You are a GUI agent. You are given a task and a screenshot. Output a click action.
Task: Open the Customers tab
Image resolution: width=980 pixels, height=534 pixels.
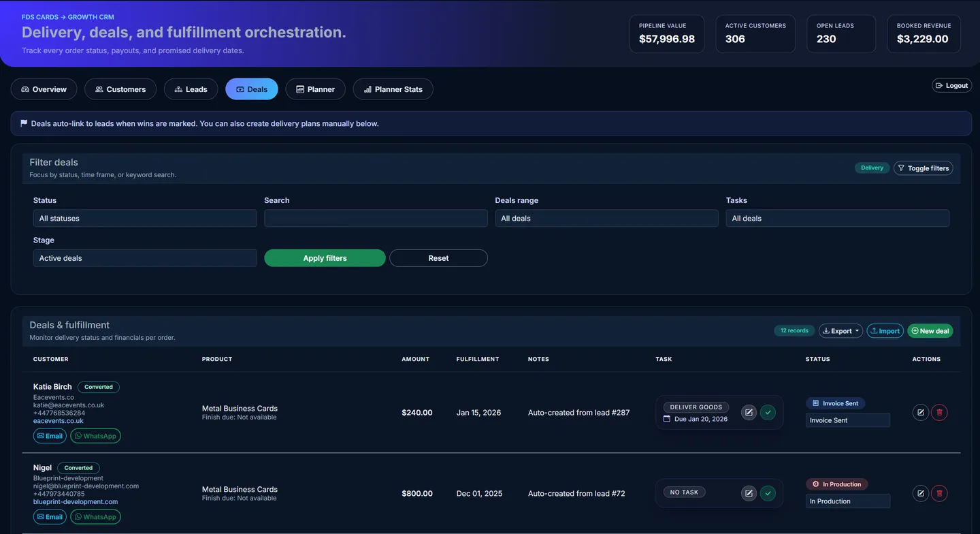click(x=120, y=89)
